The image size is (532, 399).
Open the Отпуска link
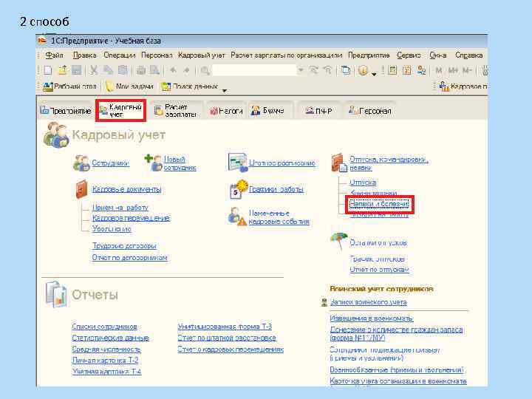click(363, 183)
